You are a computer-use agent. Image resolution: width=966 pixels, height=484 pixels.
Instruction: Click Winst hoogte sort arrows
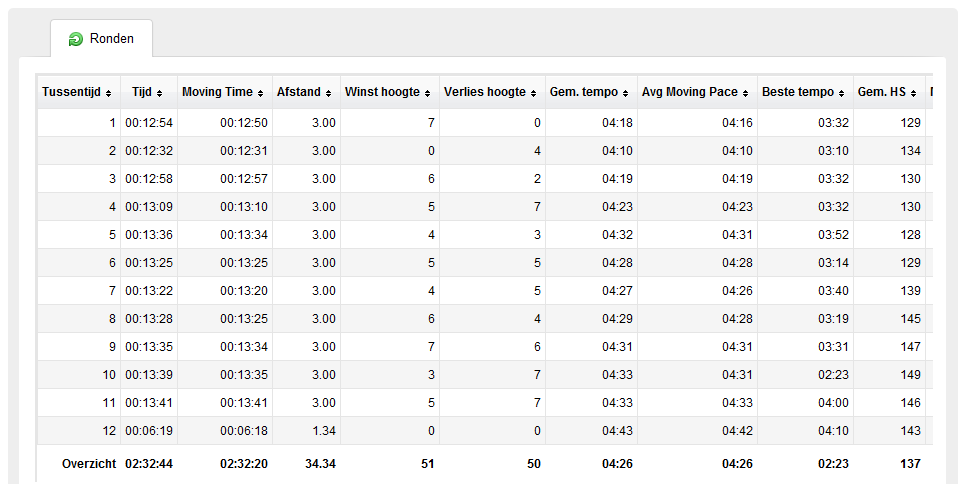(427, 94)
